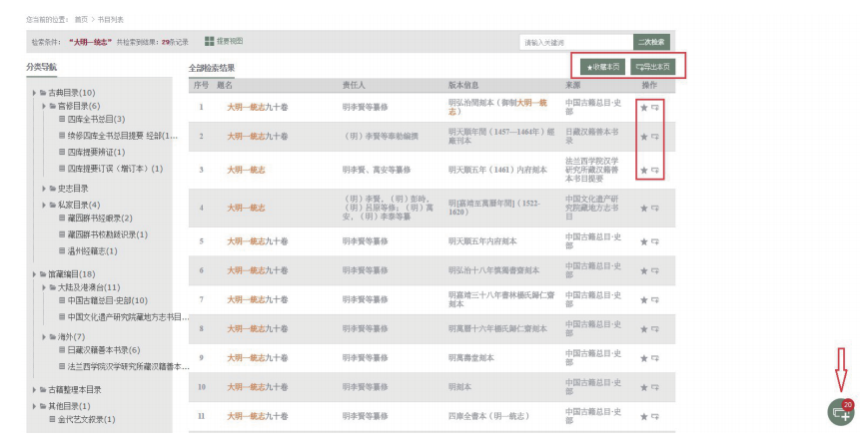Go to 首页 in breadcrumb
This screenshot has width=868, height=446.
(79, 19)
